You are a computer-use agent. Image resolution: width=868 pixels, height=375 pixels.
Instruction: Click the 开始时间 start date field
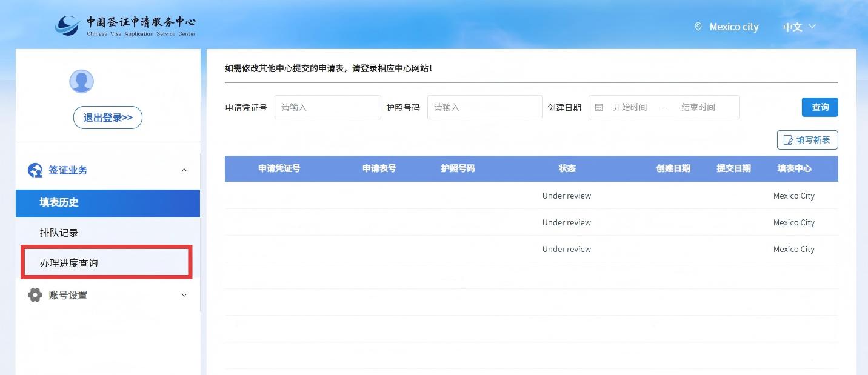tap(630, 107)
